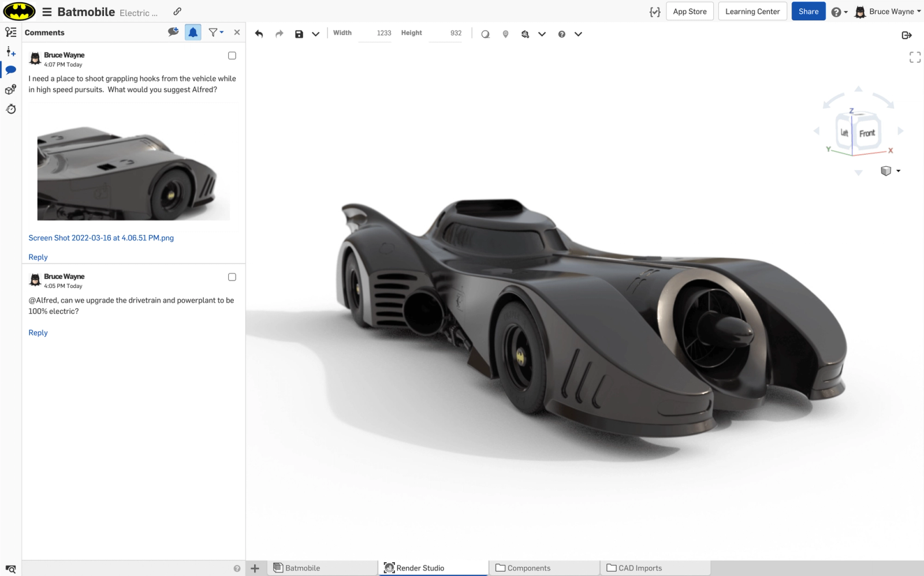Click the redo arrow in the toolbar
The height and width of the screenshot is (576, 924).
279,34
